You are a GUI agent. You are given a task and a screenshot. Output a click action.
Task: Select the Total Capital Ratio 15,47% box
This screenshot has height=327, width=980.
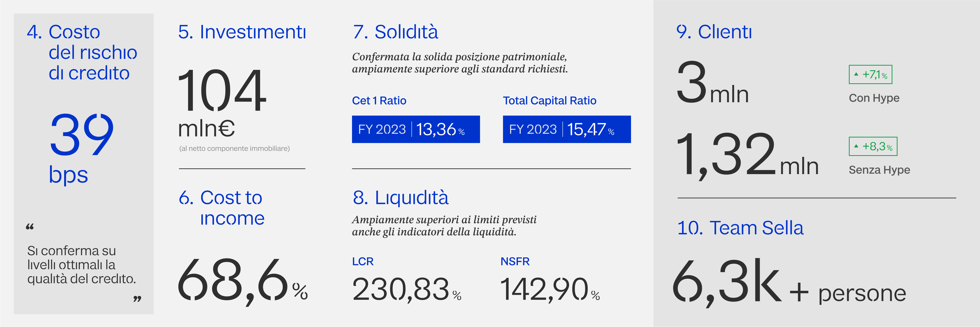567,130
